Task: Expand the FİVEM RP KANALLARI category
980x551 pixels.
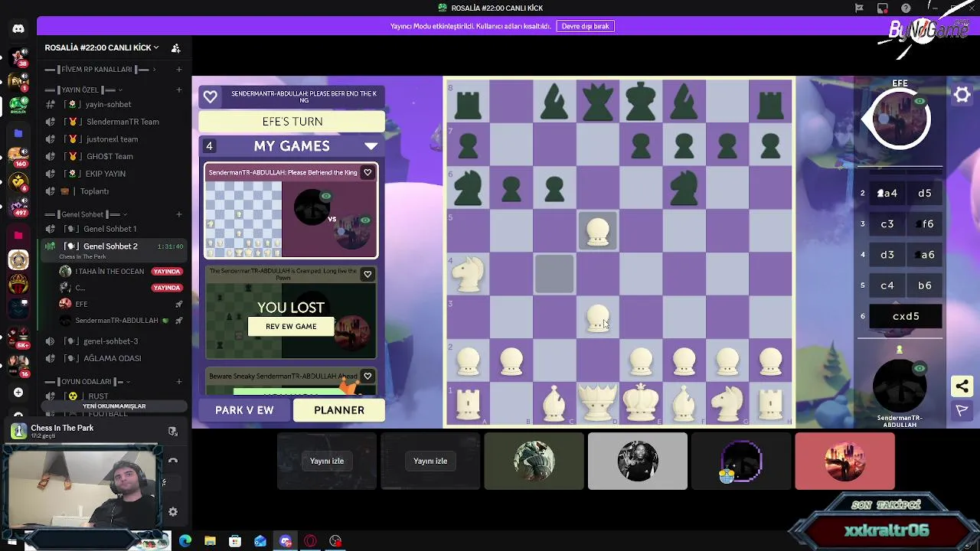Action: [100, 70]
